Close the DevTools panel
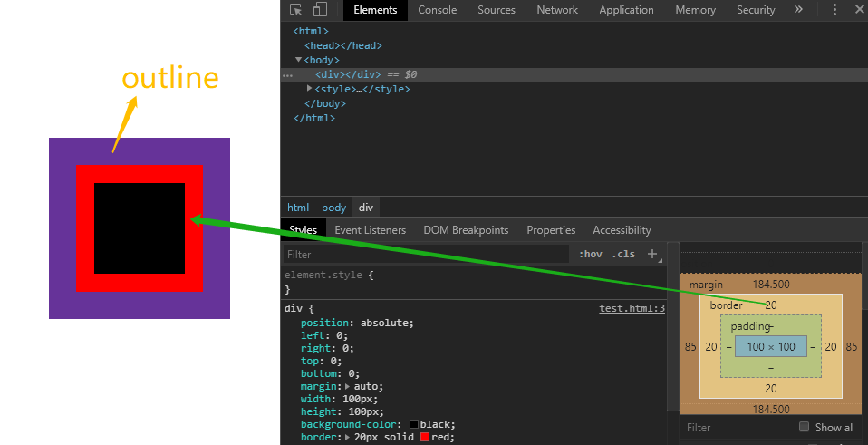 tap(860, 9)
